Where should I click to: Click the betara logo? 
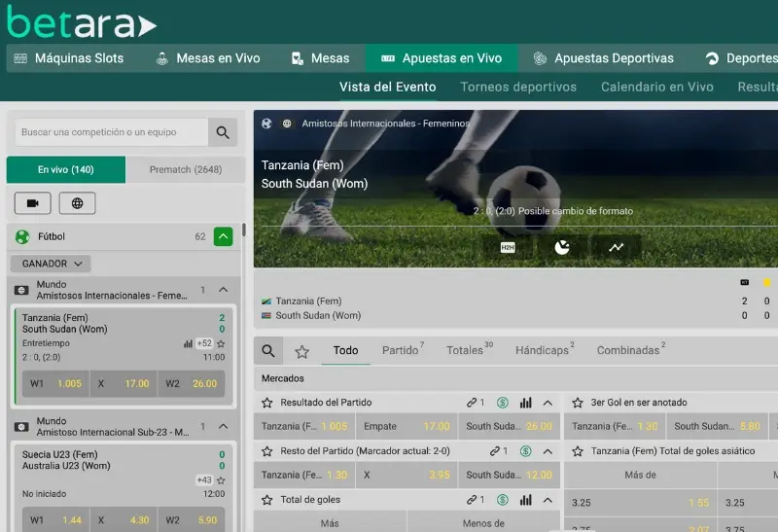82,22
